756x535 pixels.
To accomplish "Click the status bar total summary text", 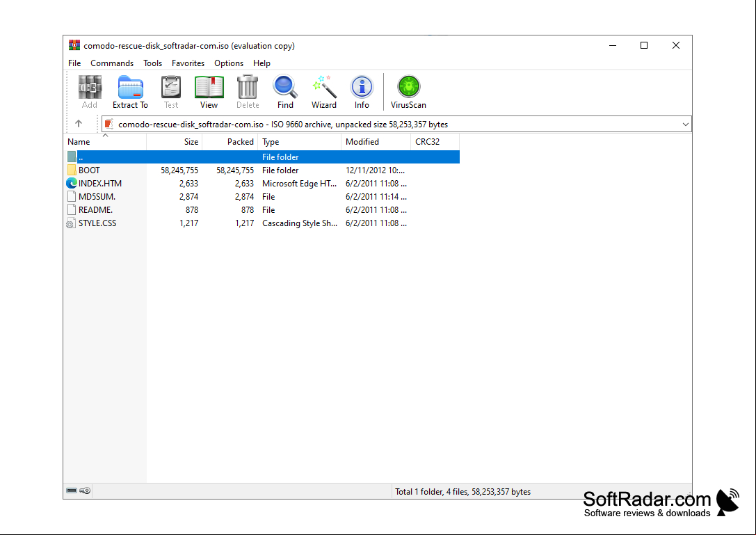I will (463, 492).
